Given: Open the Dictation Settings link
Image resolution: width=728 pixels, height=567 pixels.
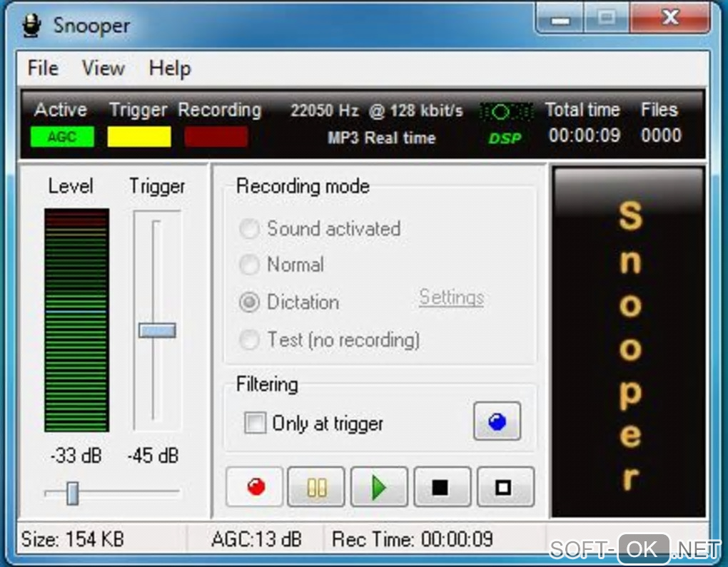Looking at the screenshot, I should (451, 297).
